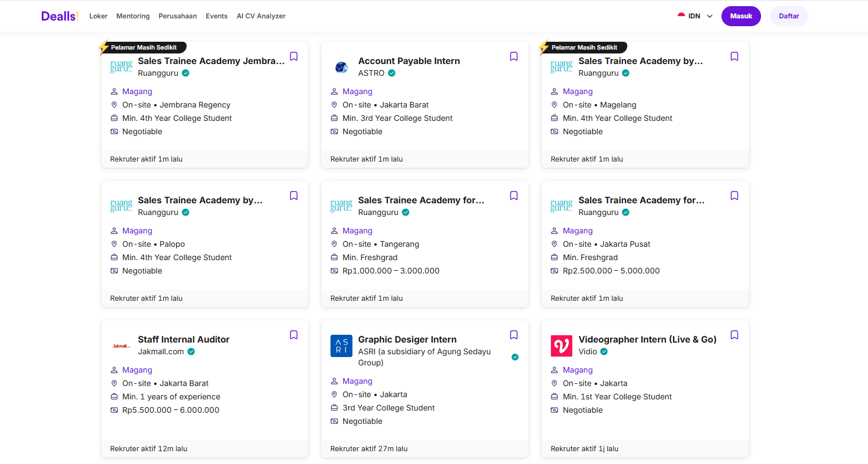Bookmark the Graphic Desiger Intern job
868x464 pixels.
tap(514, 335)
